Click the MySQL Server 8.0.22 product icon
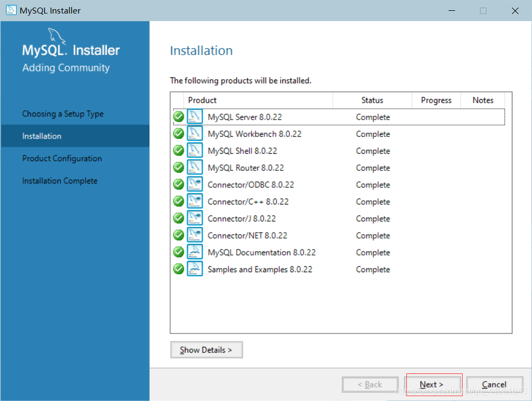Viewport: 532px width, 401px height. tap(194, 116)
